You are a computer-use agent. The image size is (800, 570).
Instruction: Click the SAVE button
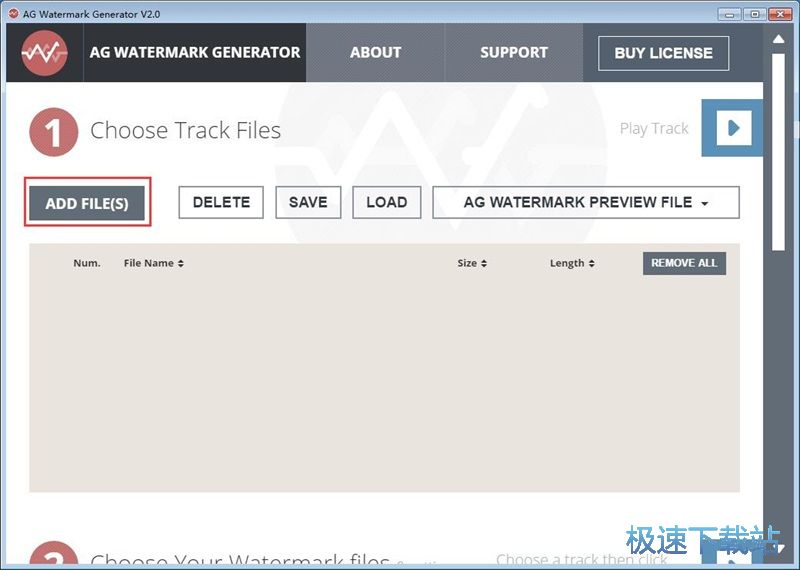308,203
